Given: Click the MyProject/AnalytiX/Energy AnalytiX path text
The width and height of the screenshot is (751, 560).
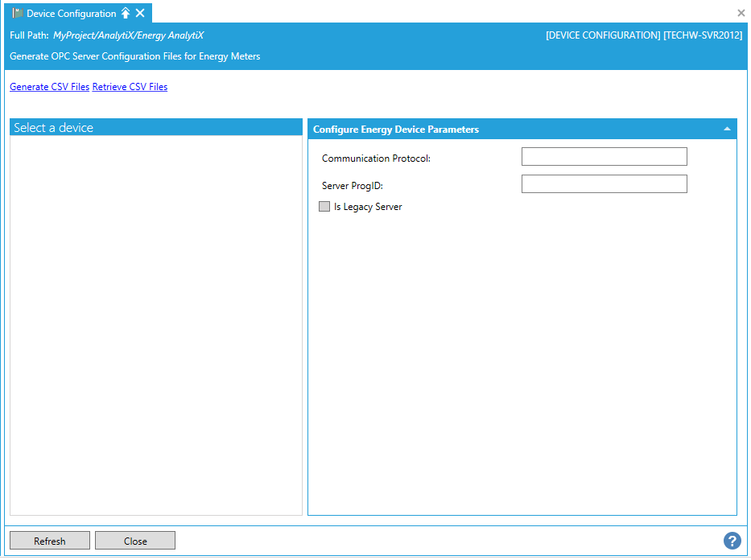Looking at the screenshot, I should [129, 35].
